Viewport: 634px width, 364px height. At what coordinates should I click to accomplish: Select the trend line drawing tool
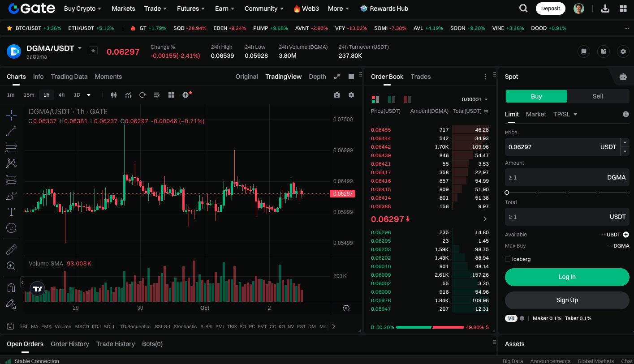pos(11,131)
